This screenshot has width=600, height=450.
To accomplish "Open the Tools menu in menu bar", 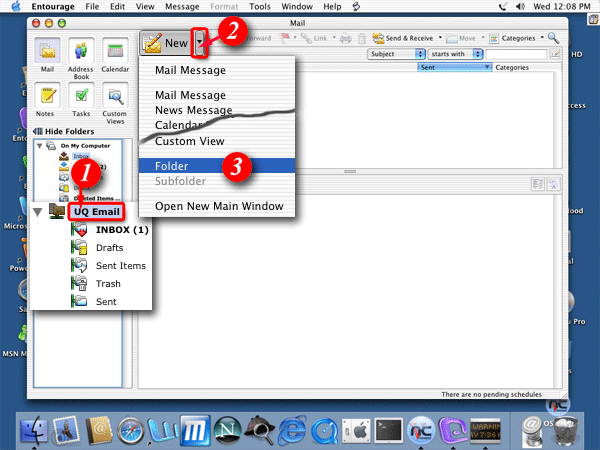I will coord(259,6).
